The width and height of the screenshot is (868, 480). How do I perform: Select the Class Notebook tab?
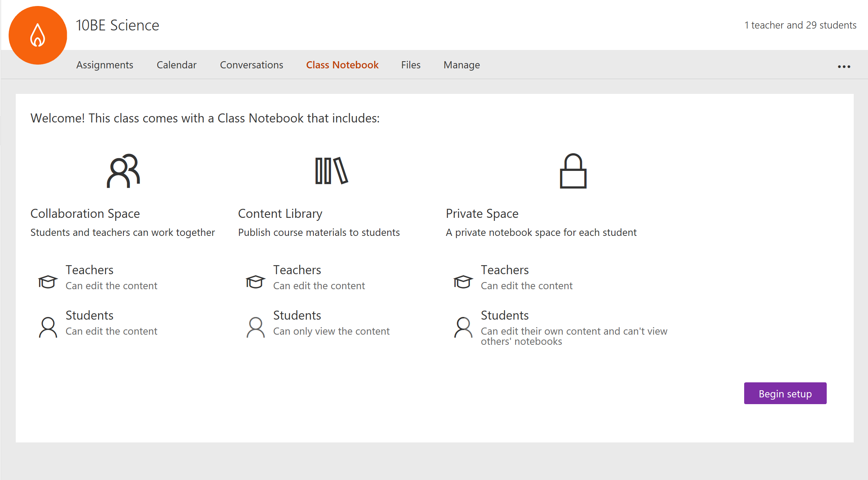point(342,65)
